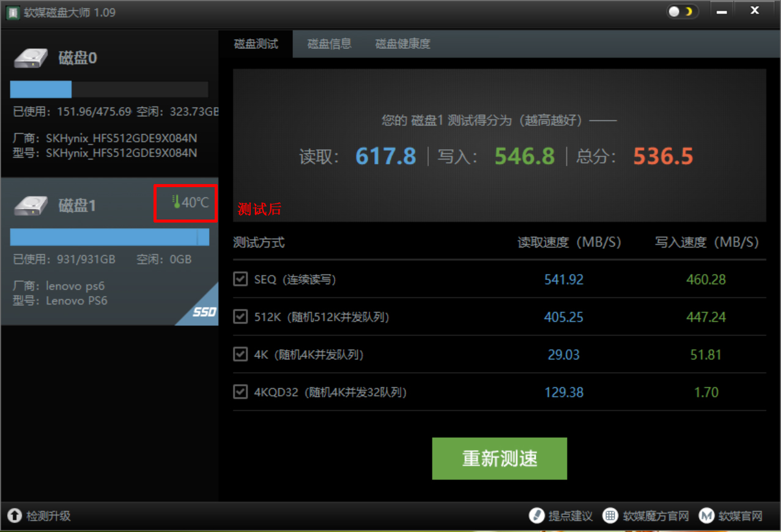Screen dimensions: 781x532
Task: Select the 磁盘测试 tab
Action: point(256,43)
